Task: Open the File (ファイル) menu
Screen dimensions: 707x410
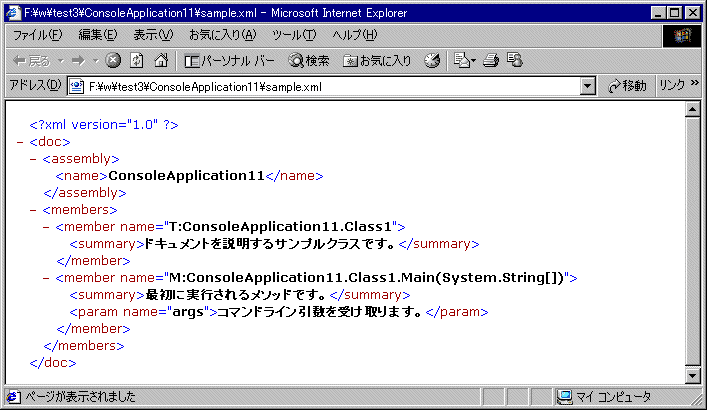Action: pyautogui.click(x=37, y=35)
